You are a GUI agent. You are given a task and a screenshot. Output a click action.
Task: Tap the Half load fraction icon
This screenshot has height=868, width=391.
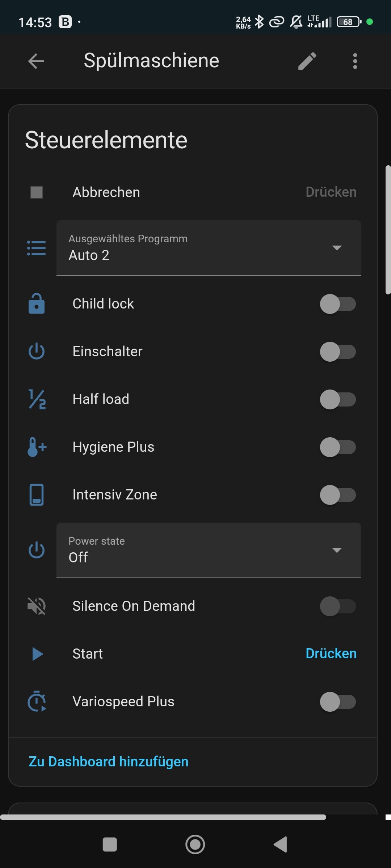(37, 399)
